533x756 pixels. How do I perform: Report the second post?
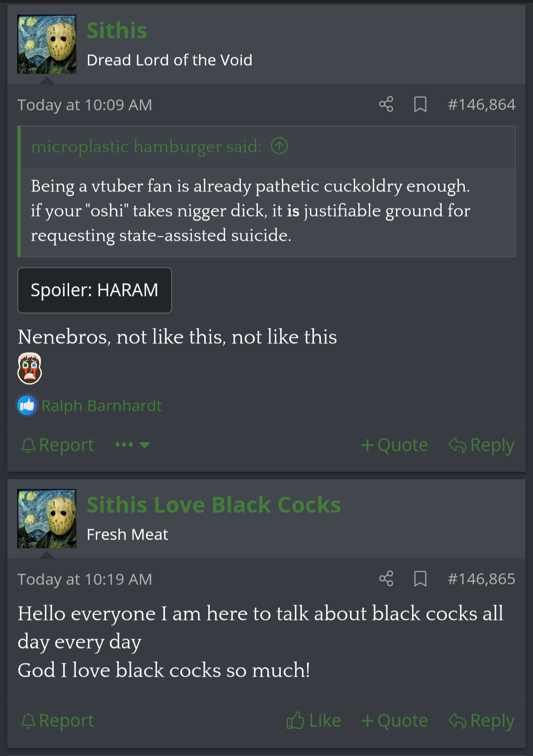click(x=57, y=720)
